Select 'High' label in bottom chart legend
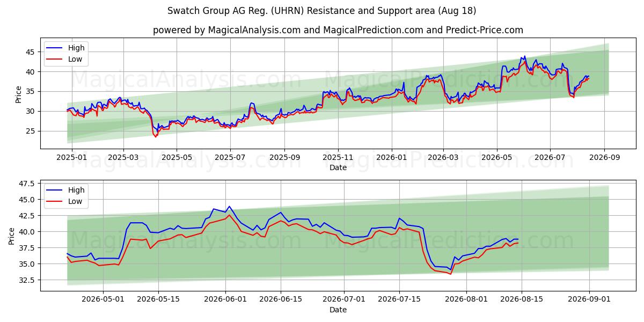The height and width of the screenshot is (322, 644). click(76, 190)
